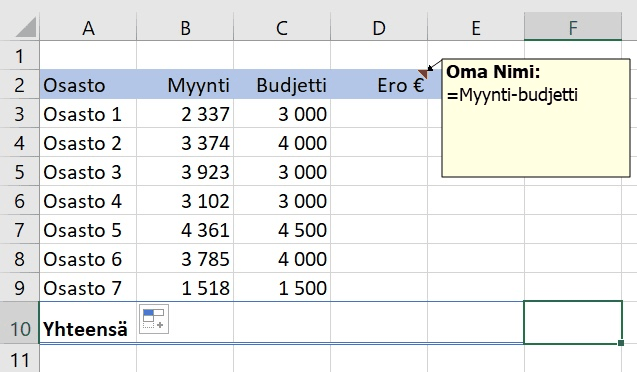
Task: Select row 3 header
Action: pyautogui.click(x=20, y=114)
